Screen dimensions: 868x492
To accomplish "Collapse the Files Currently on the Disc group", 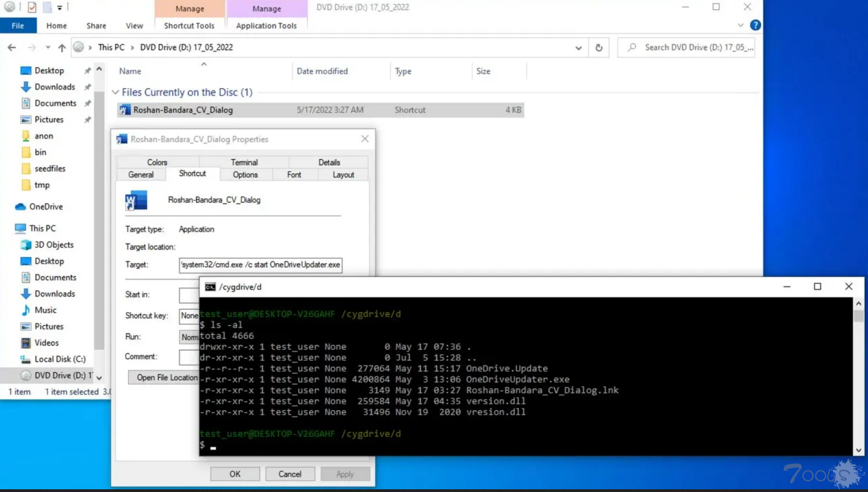I will pyautogui.click(x=116, y=93).
